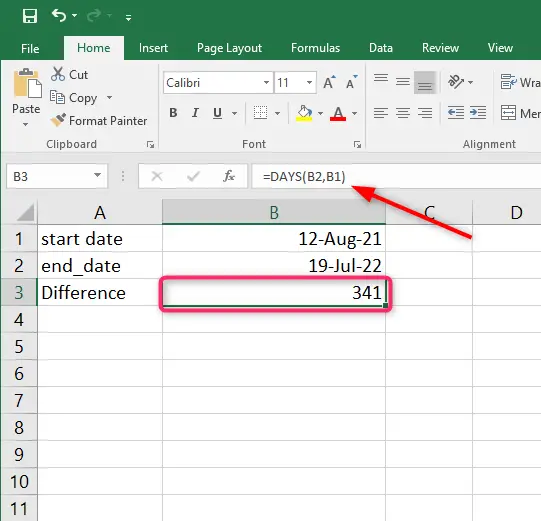Select the Format Painter brush icon
Image resolution: width=541 pixels, height=521 pixels.
pyautogui.click(x=58, y=120)
